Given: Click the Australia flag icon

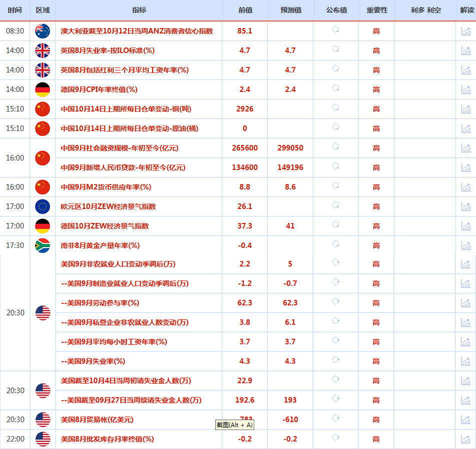Looking at the screenshot, I should click(x=43, y=31).
